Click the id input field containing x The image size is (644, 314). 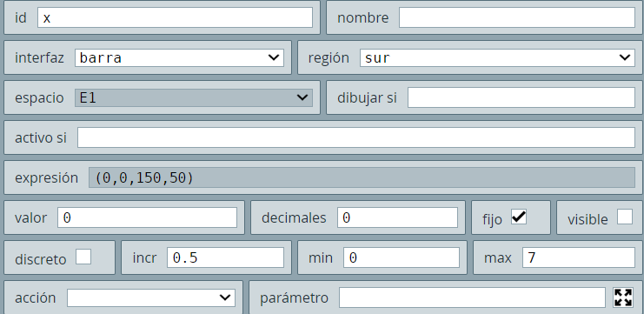175,17
